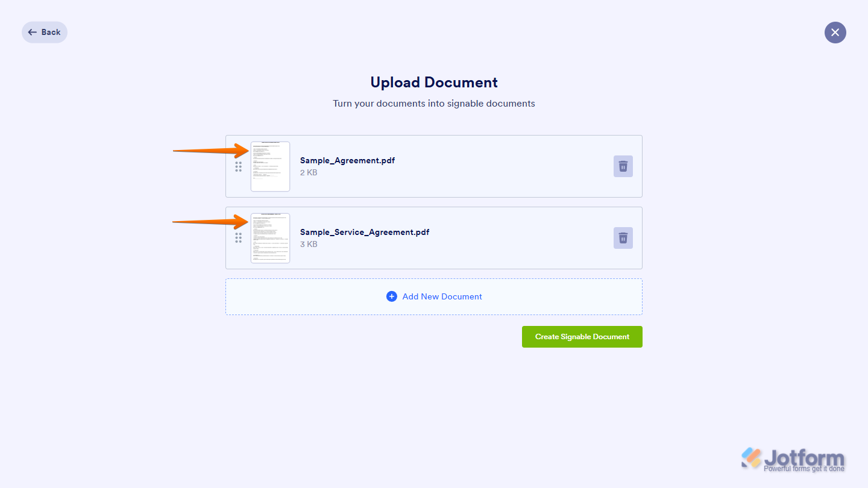Click the drag handle beside Sample_Agreement.pdf
This screenshot has height=488, width=868.
click(239, 166)
